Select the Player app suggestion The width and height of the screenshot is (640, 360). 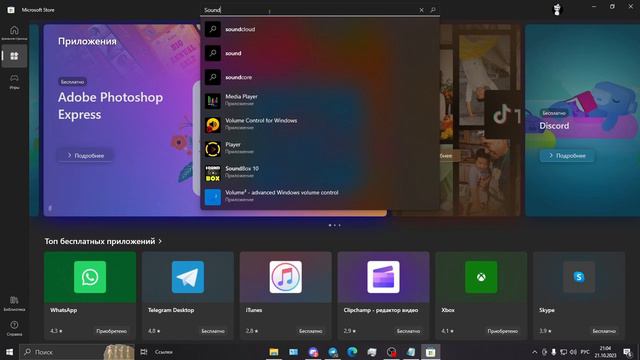[x=320, y=149]
